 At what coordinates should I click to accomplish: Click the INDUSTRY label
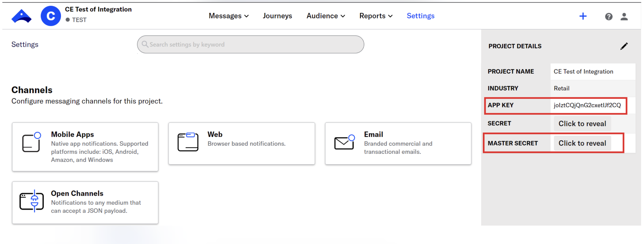pyautogui.click(x=503, y=88)
